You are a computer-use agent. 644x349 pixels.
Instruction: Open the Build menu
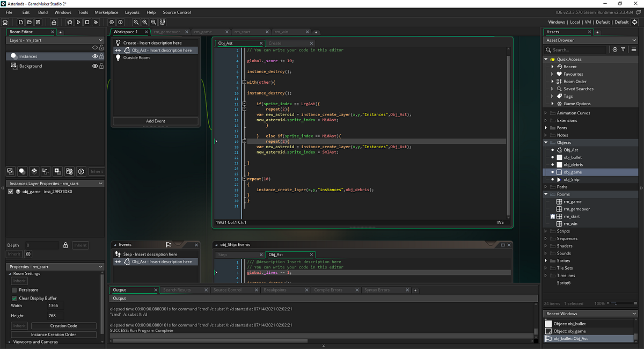click(x=43, y=12)
